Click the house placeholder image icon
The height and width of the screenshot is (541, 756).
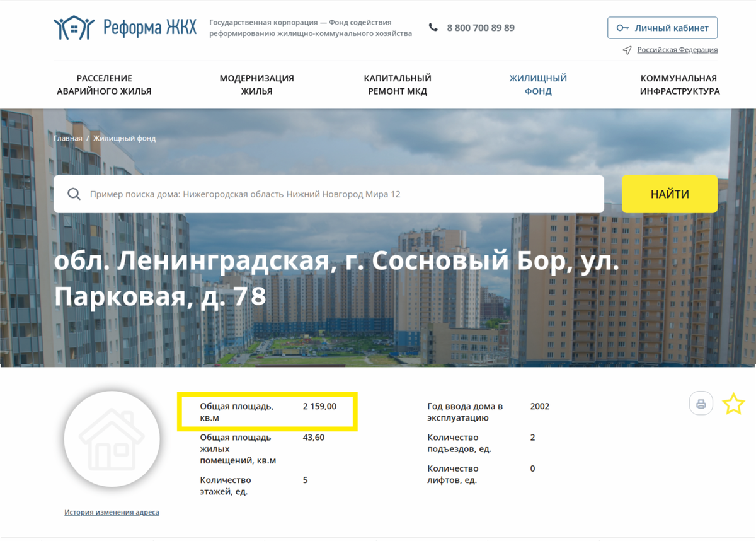112,439
